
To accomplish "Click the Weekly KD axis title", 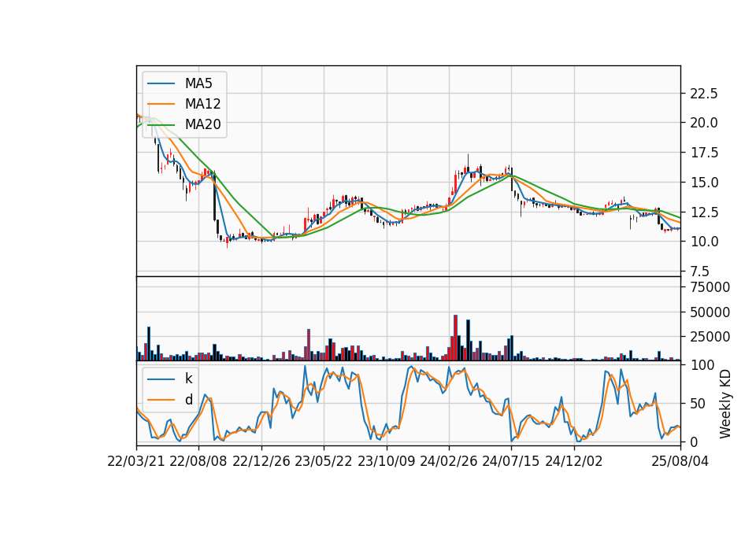I will pos(725,404).
